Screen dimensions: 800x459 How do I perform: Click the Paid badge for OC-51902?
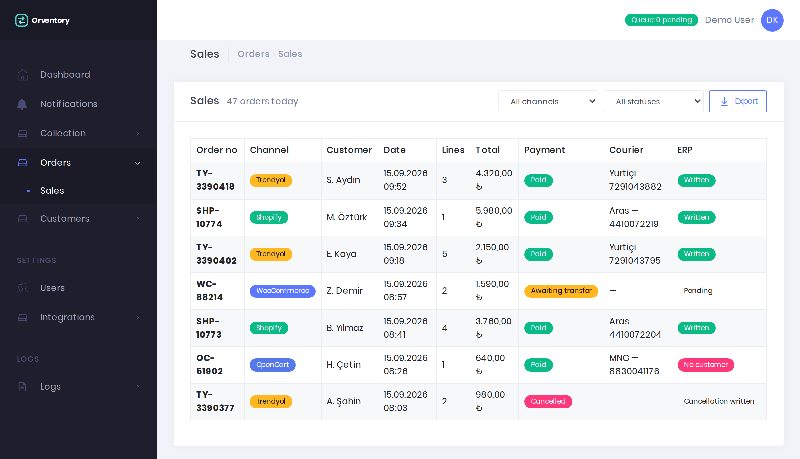(x=538, y=365)
